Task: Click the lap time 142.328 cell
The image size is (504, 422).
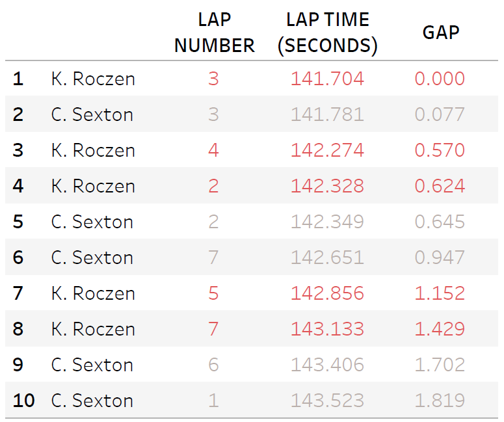Action: point(327,187)
